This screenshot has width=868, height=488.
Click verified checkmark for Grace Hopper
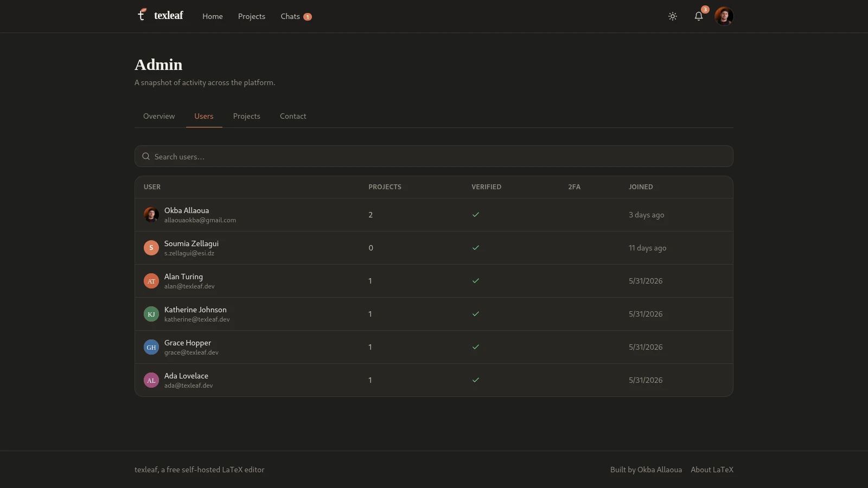(476, 347)
